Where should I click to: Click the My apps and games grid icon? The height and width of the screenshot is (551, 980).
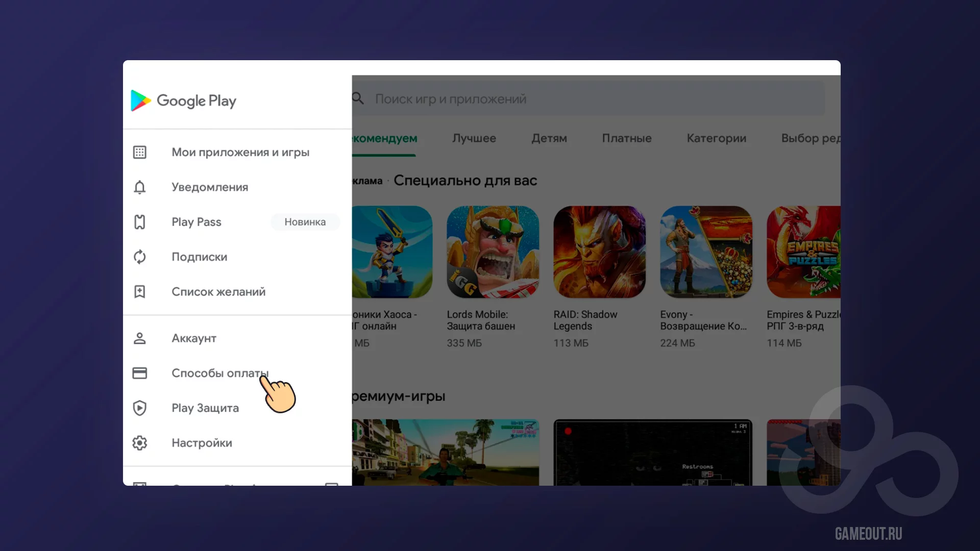pos(139,152)
